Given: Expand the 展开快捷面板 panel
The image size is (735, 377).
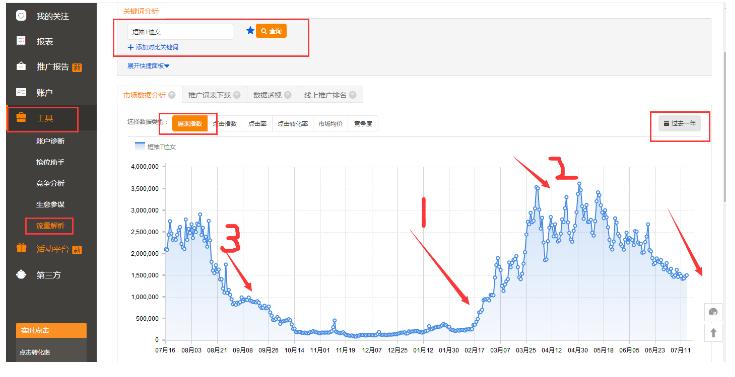Looking at the screenshot, I should coord(148,66).
